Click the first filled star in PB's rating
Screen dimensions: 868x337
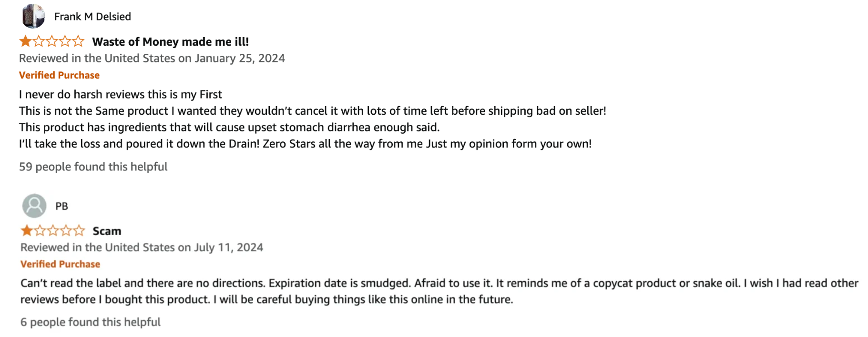coord(27,231)
